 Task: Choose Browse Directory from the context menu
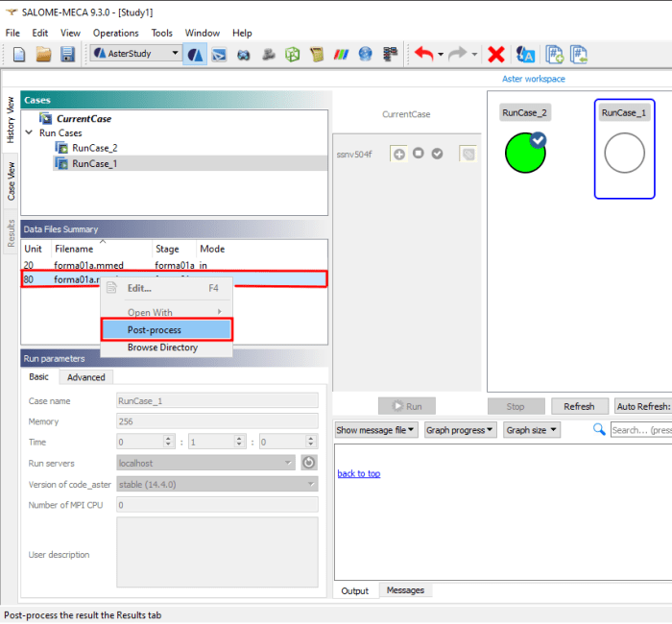(167, 348)
